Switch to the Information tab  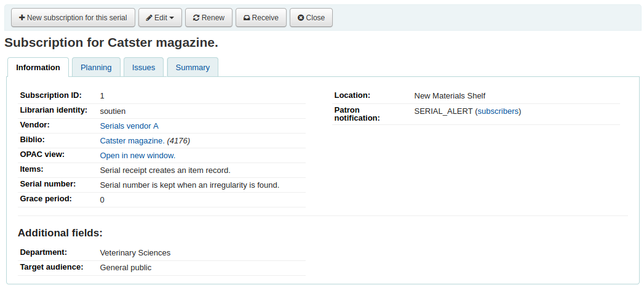[38, 68]
